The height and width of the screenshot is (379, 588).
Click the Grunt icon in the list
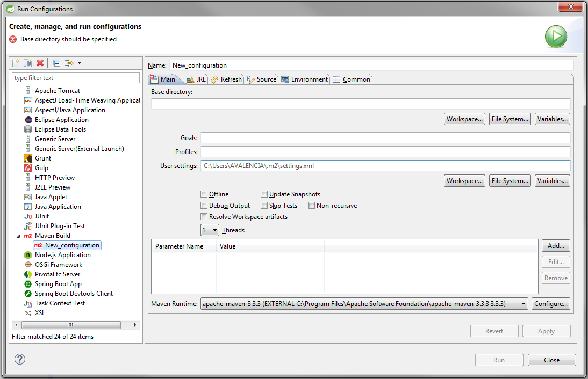point(28,158)
